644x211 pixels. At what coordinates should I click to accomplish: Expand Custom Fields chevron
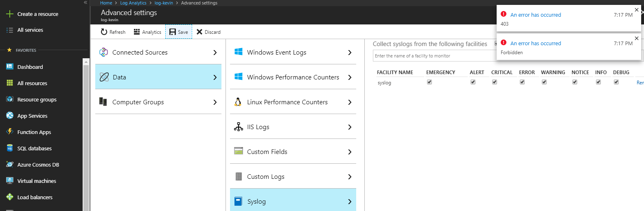[350, 152]
